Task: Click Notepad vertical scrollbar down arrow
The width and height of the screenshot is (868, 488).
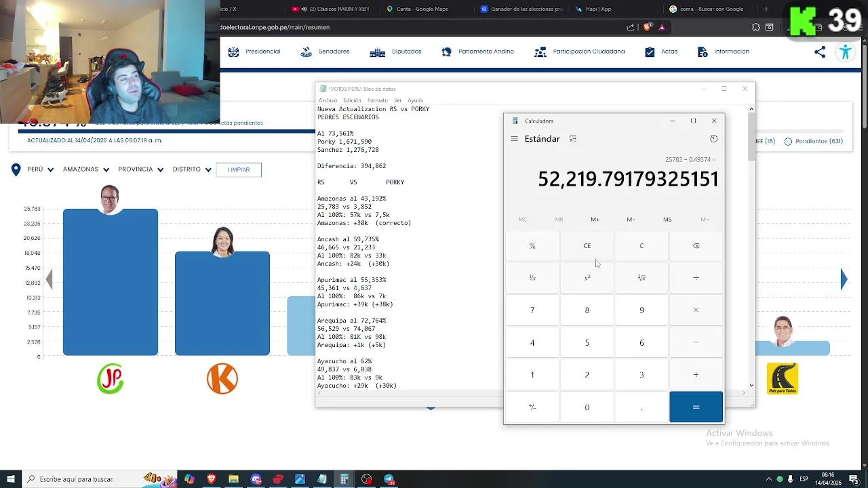Action: pos(751,385)
